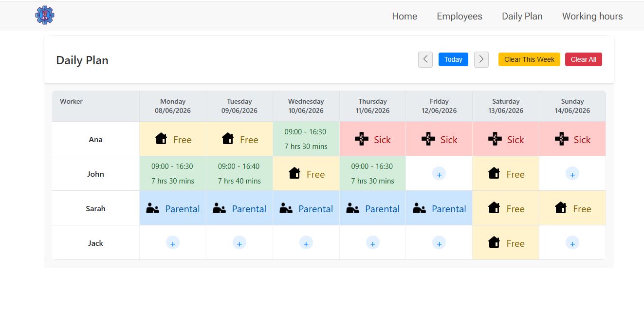This screenshot has height=313, width=644.
Task: Open the Employees menu item
Action: [460, 16]
